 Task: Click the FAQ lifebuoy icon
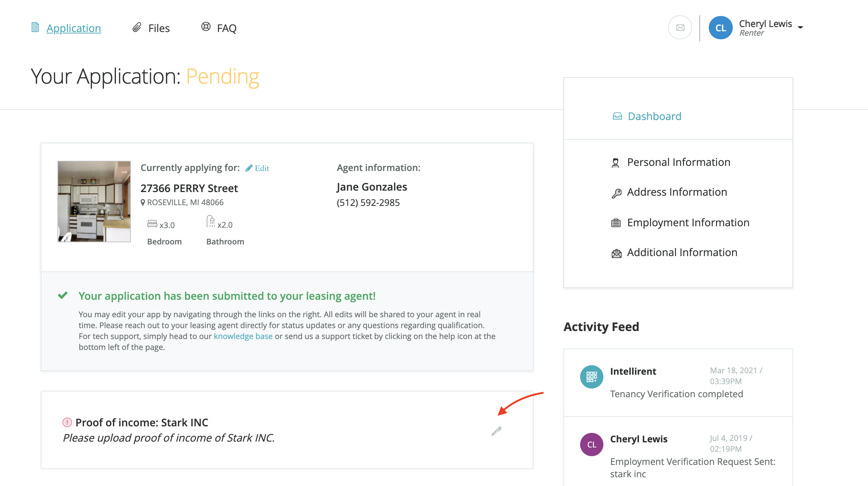click(x=206, y=27)
